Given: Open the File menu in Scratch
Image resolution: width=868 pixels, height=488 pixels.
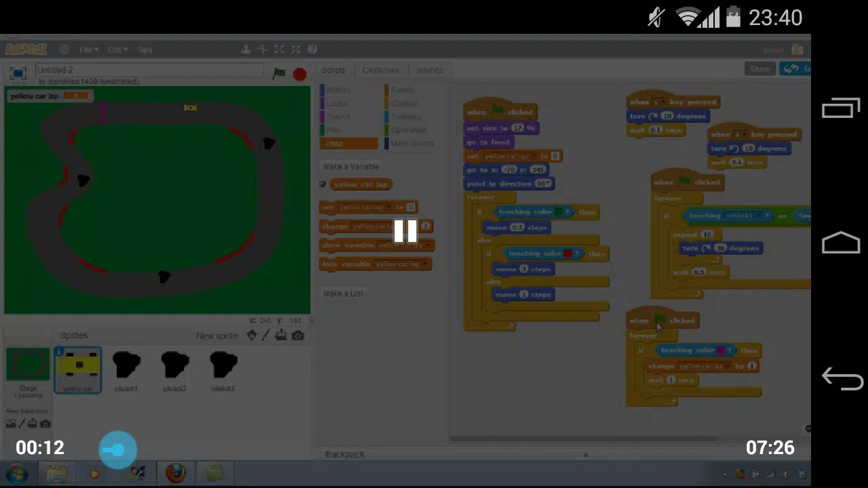Looking at the screenshot, I should pos(88,49).
